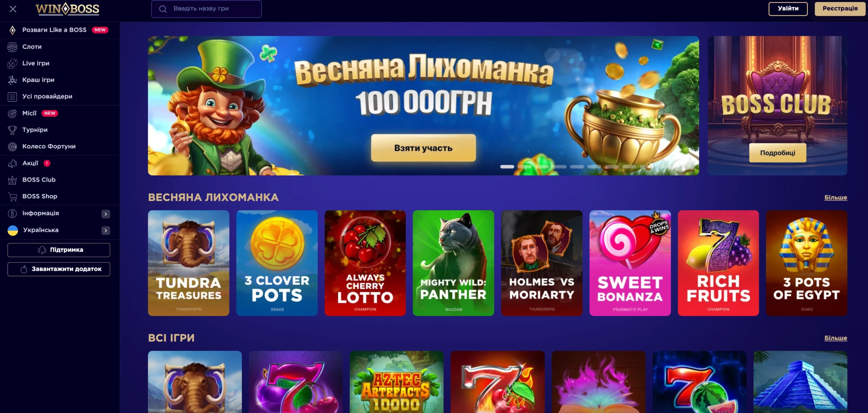Expand the Інформація submenu arrow
The height and width of the screenshot is (413, 868).
click(x=106, y=214)
